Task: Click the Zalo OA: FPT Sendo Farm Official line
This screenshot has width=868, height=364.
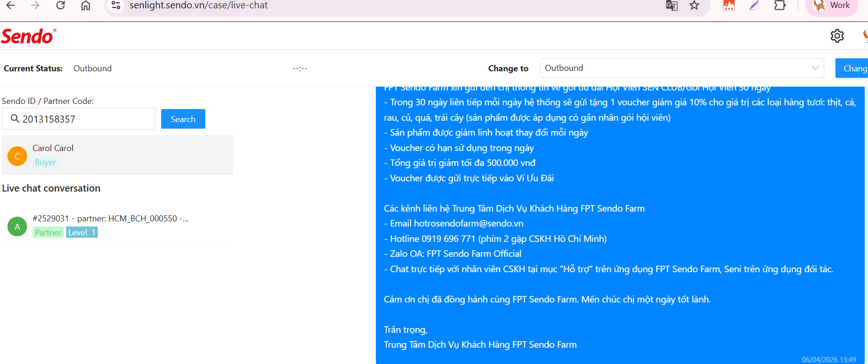Action: click(453, 254)
